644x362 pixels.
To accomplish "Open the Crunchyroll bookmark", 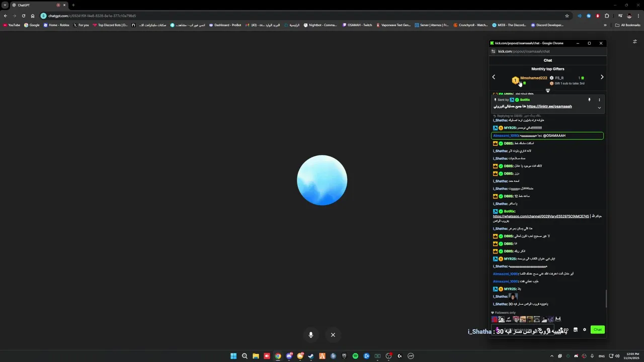I will [x=470, y=25].
